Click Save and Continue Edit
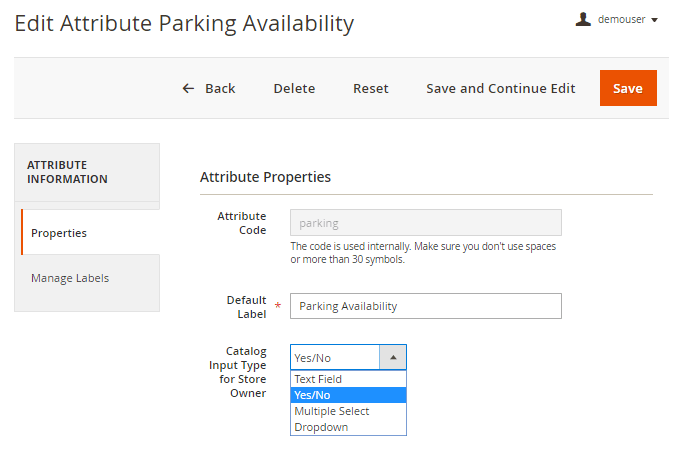 click(500, 88)
